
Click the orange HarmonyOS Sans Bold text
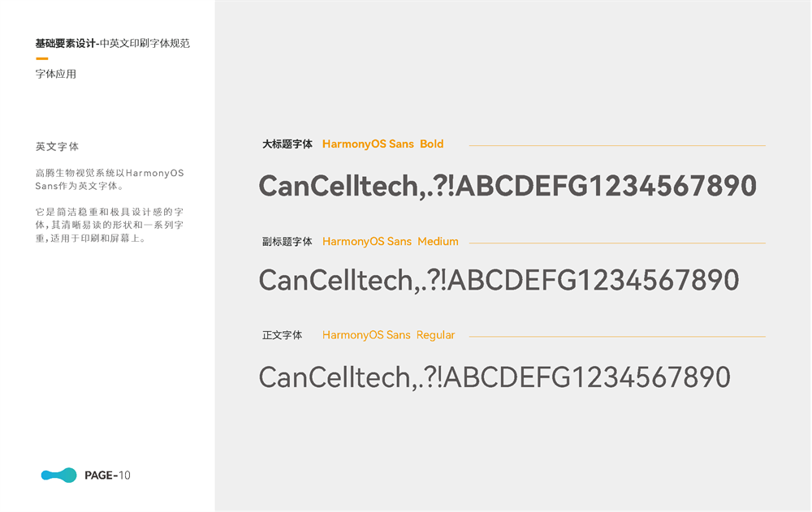coord(382,144)
